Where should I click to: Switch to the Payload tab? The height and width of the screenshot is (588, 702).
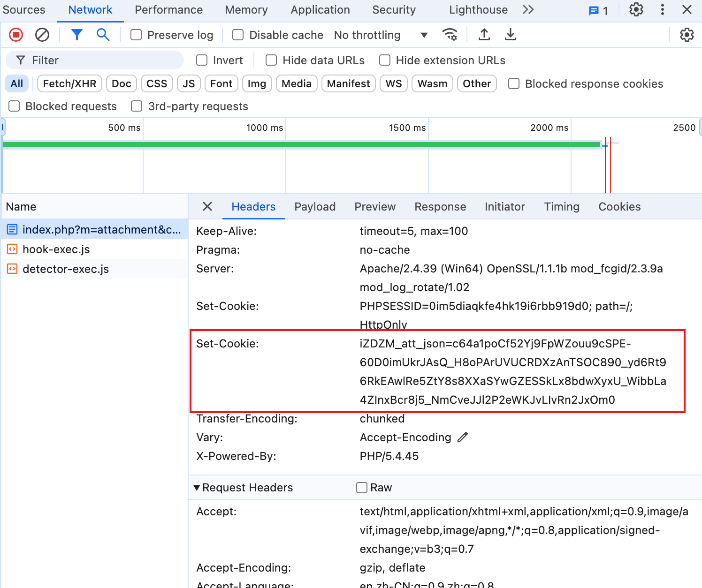pyautogui.click(x=315, y=206)
